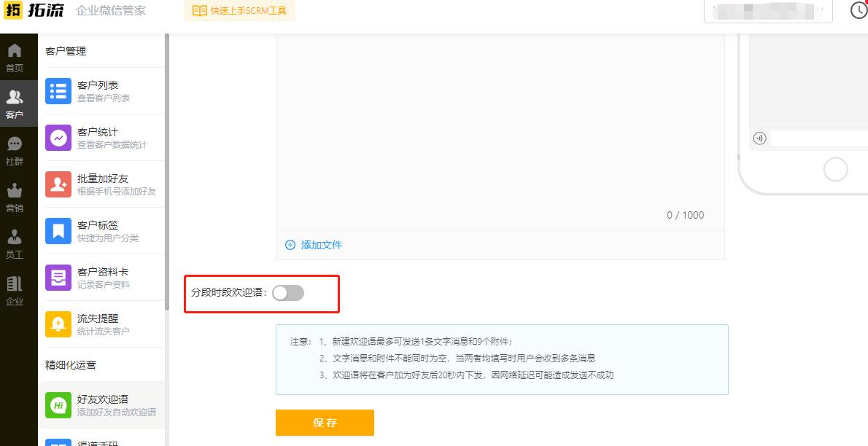This screenshot has height=446, width=868.
Task: Click the 添加文件 attachment link
Action: pyautogui.click(x=312, y=245)
